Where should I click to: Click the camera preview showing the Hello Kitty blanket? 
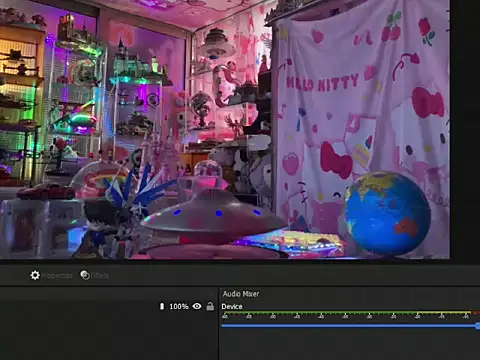(225, 129)
